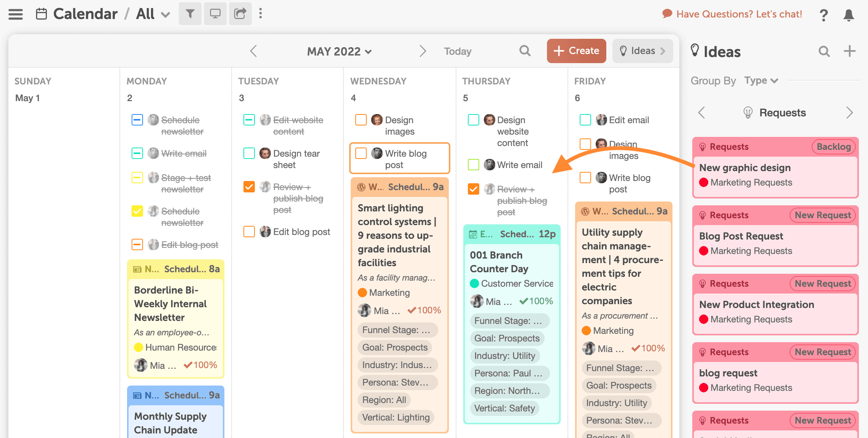Open the hamburger main menu
Viewport: 868px width, 438px height.
pos(16,14)
